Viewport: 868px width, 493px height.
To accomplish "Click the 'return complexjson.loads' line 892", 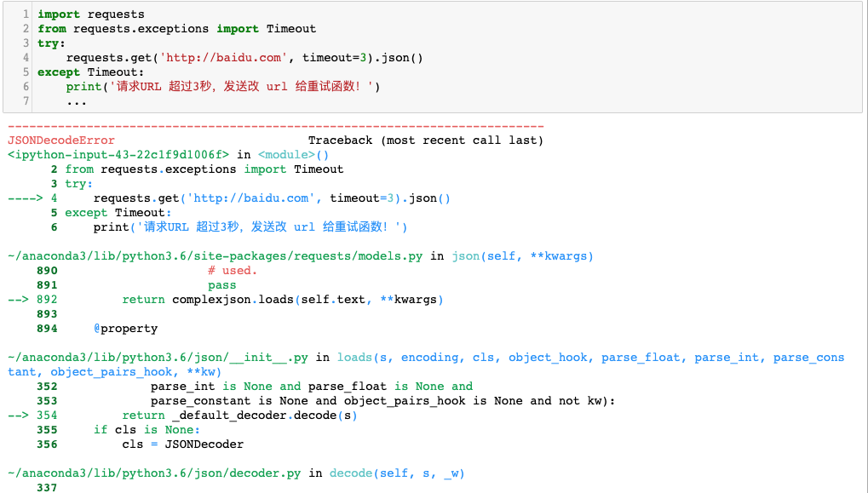I will point(283,300).
